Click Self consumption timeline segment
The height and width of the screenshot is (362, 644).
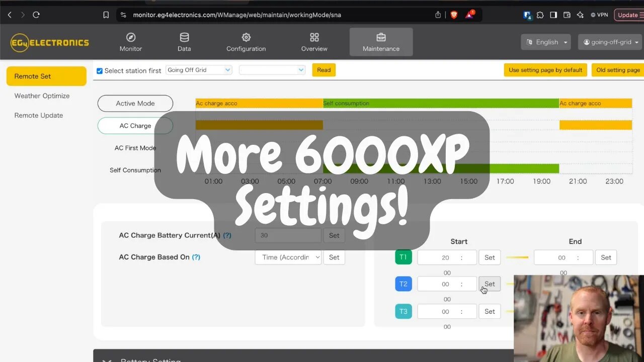[441, 103]
